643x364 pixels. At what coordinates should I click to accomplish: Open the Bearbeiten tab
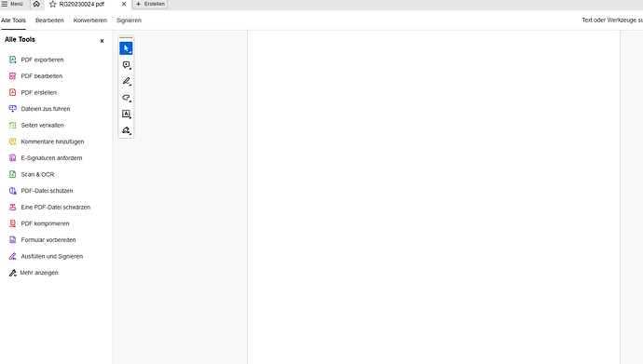click(49, 20)
